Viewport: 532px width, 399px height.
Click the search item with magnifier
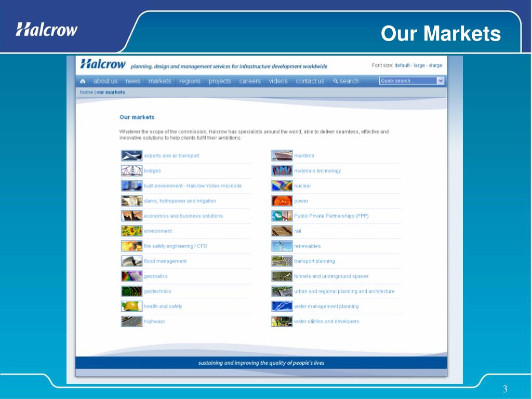point(345,81)
